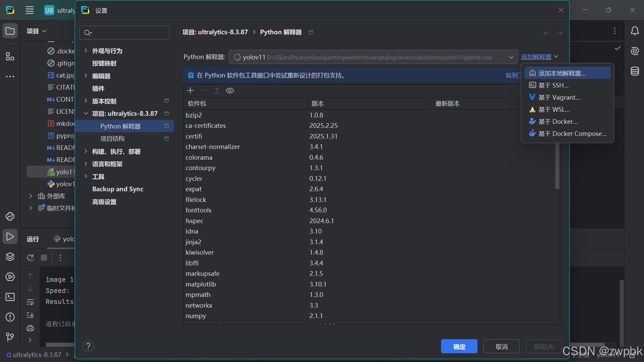644x362 pixels.
Task: Open 按键映射 settings page
Action: (104, 63)
